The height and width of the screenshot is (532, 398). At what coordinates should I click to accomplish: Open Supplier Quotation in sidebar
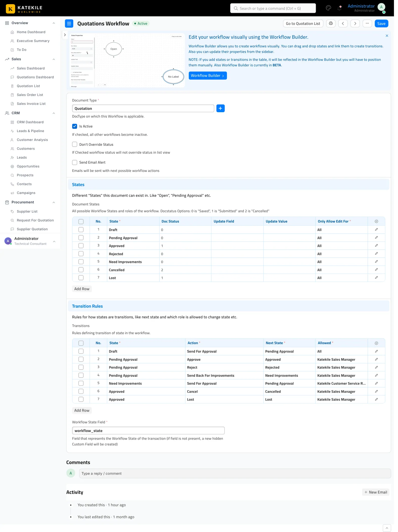pos(32,229)
